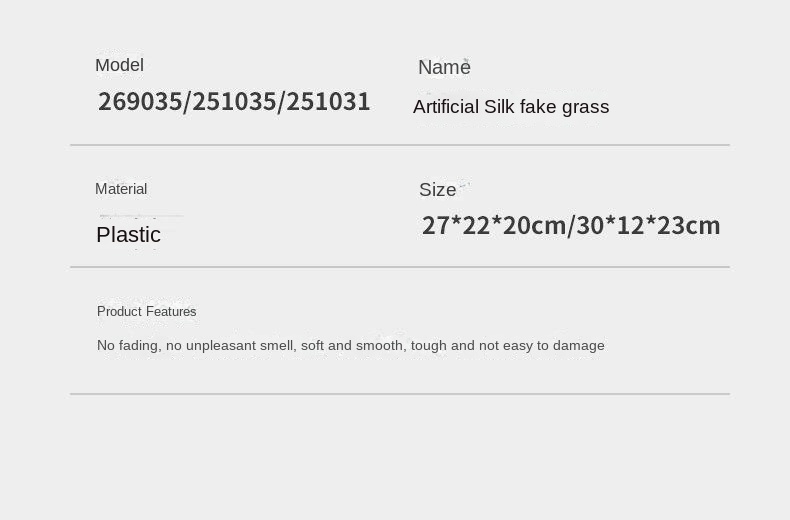790x520 pixels.
Task: Click the 269035 part of the model number
Action: click(x=140, y=102)
